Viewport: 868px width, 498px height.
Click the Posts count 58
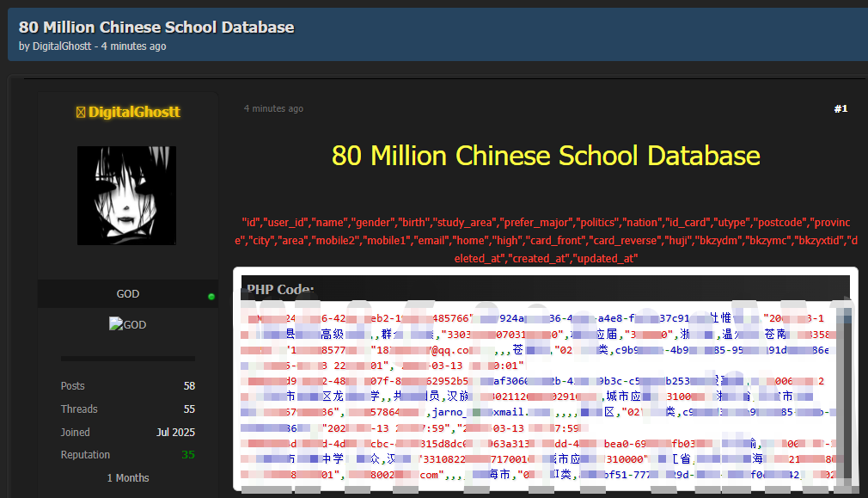click(189, 386)
